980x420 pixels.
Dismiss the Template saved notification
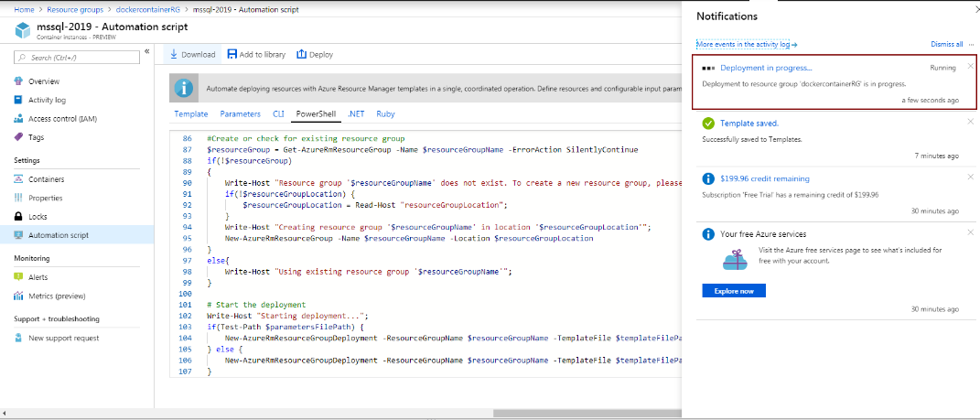tap(970, 122)
